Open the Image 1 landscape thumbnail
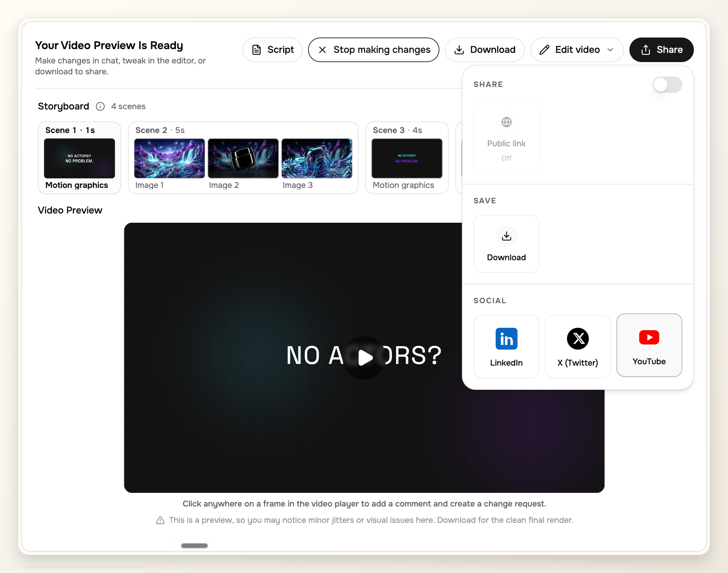 click(x=170, y=158)
